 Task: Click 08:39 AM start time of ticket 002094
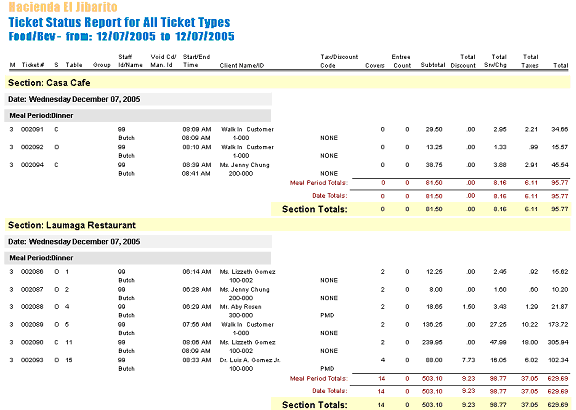(x=197, y=165)
